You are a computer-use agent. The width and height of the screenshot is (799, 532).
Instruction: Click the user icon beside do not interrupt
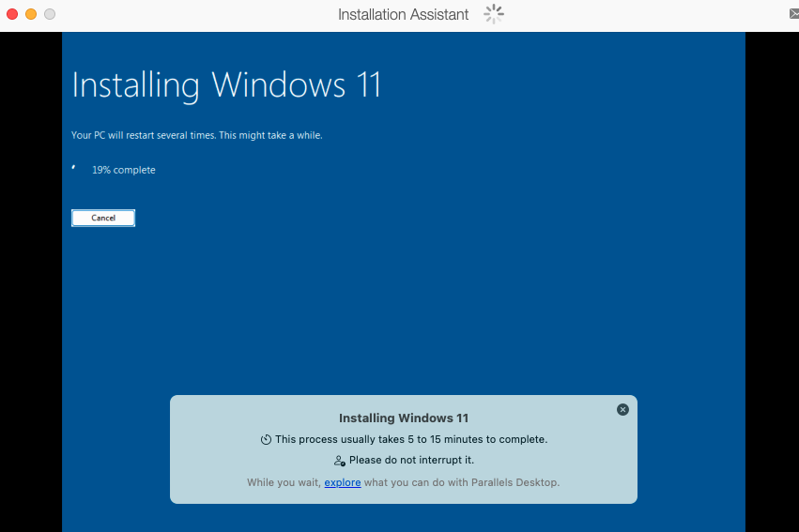[339, 461]
